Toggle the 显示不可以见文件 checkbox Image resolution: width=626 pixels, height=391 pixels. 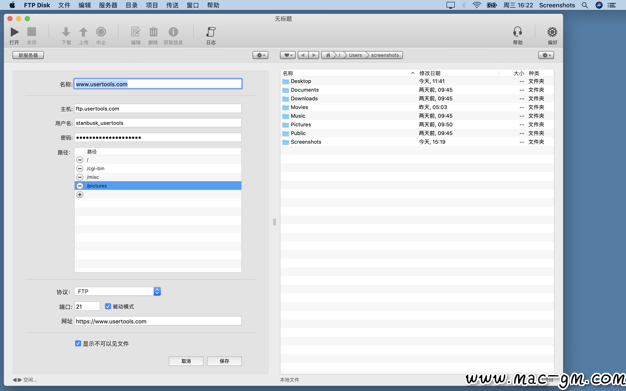coord(78,343)
